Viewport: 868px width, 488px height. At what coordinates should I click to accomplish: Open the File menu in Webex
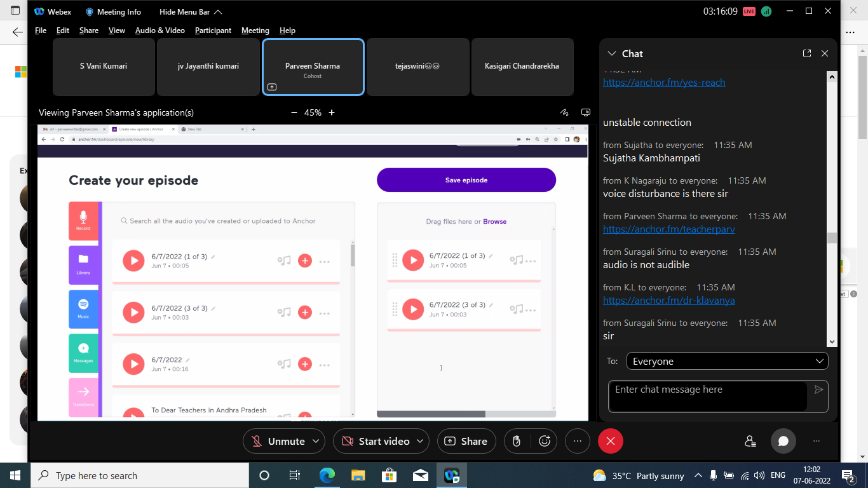pos(41,30)
